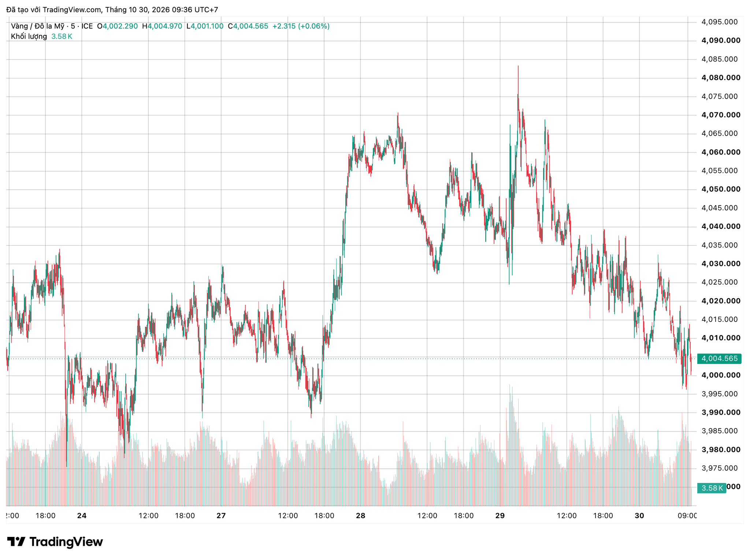
Task: Click the 4,070.000 price axis label
Action: click(721, 115)
